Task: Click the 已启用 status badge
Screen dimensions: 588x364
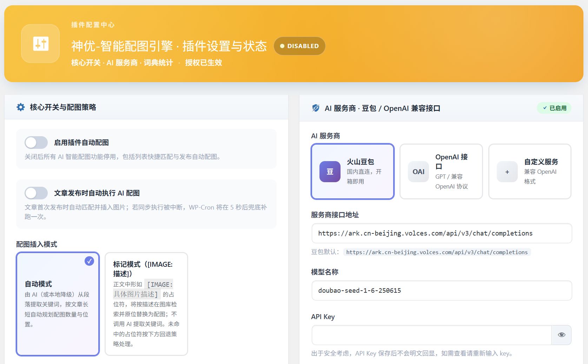Action: click(554, 108)
